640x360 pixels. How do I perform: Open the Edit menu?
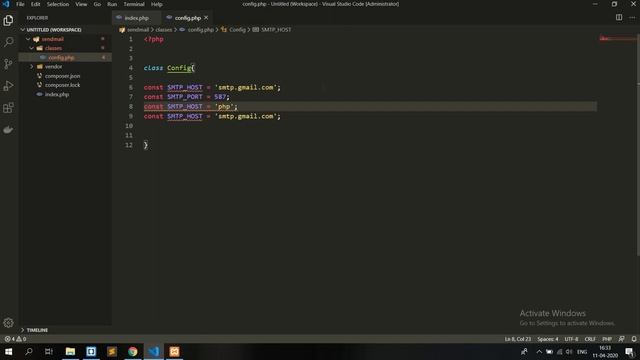click(36, 4)
